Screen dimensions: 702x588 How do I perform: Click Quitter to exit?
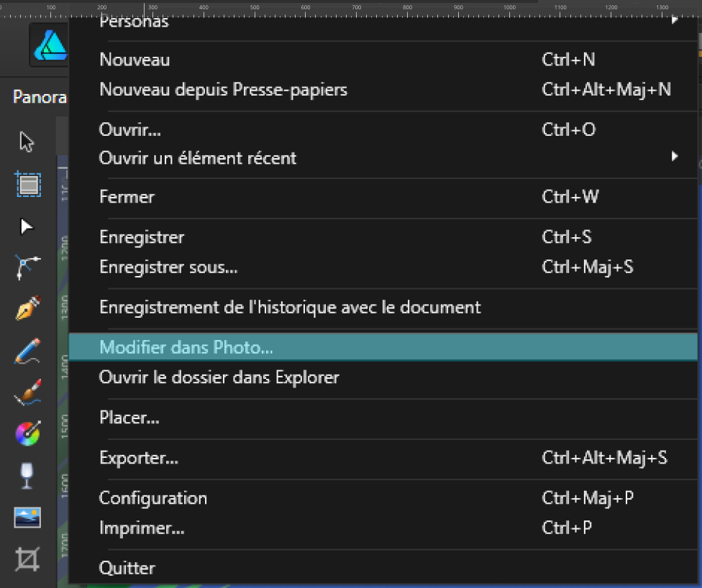(x=383, y=569)
